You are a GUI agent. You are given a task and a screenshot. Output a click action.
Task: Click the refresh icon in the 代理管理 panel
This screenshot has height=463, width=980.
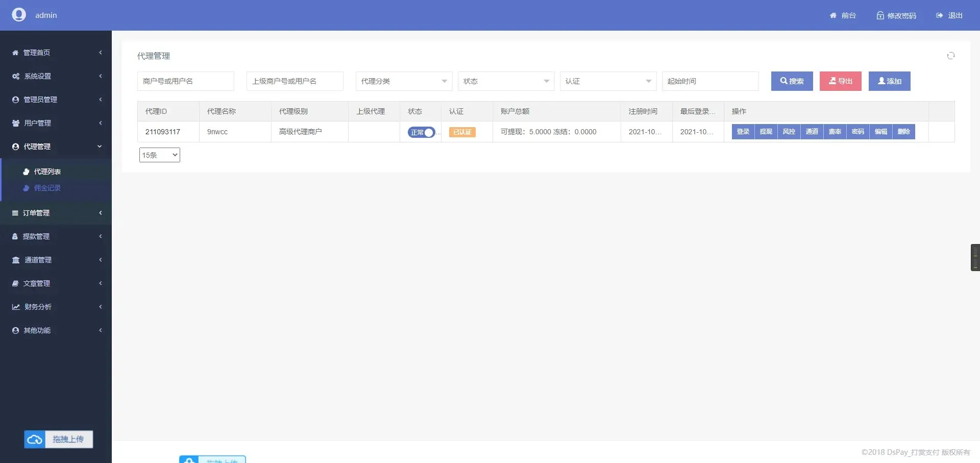click(x=950, y=56)
